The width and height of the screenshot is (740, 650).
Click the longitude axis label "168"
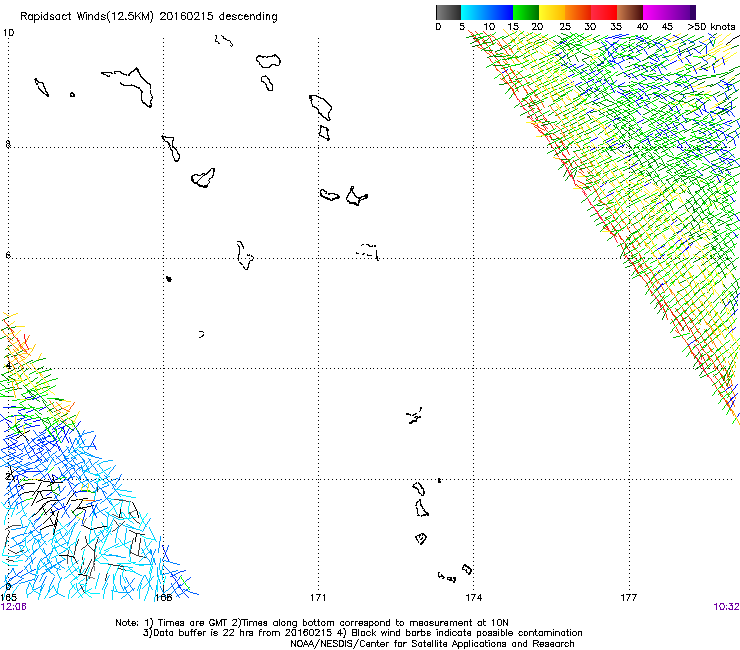click(163, 598)
